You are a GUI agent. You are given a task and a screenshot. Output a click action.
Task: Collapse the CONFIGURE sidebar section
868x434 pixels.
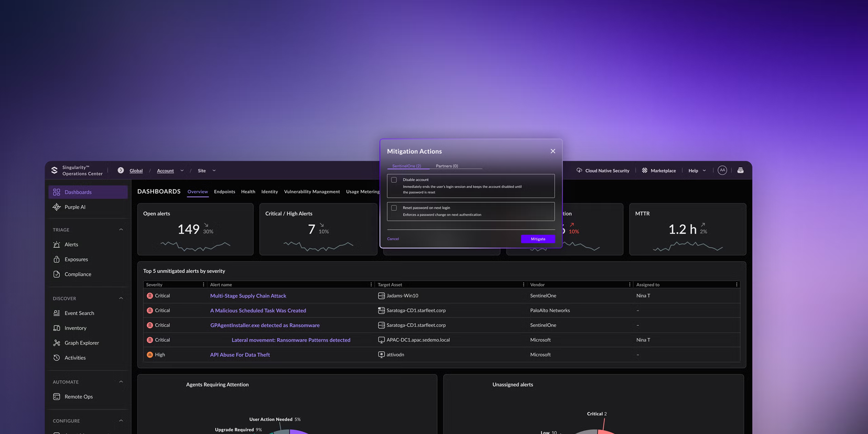121,420
